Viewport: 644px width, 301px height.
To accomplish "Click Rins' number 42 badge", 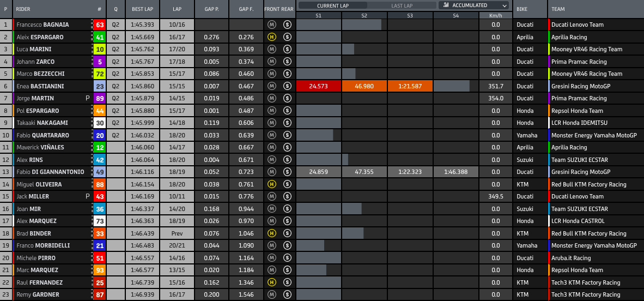I will (100, 160).
